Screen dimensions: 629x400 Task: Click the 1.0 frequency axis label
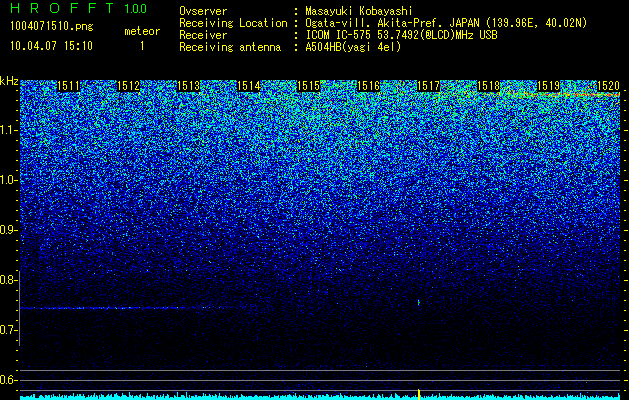point(7,181)
